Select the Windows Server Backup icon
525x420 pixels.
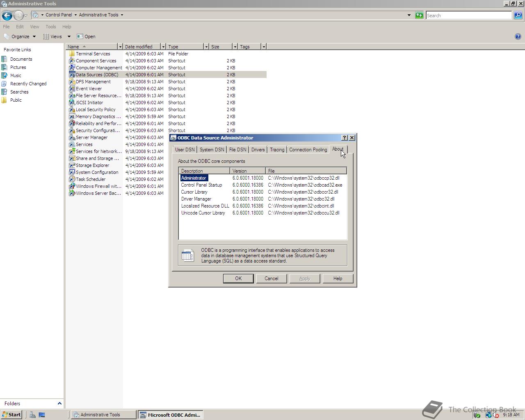point(72,193)
